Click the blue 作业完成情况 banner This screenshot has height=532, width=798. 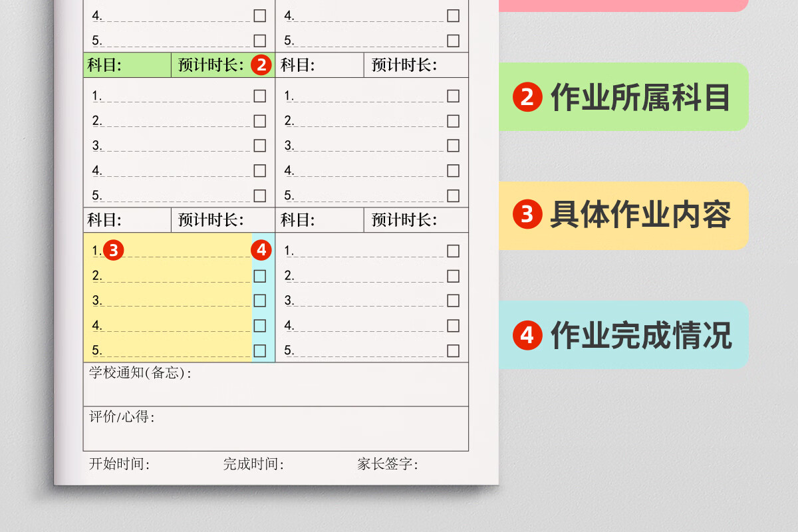623,334
